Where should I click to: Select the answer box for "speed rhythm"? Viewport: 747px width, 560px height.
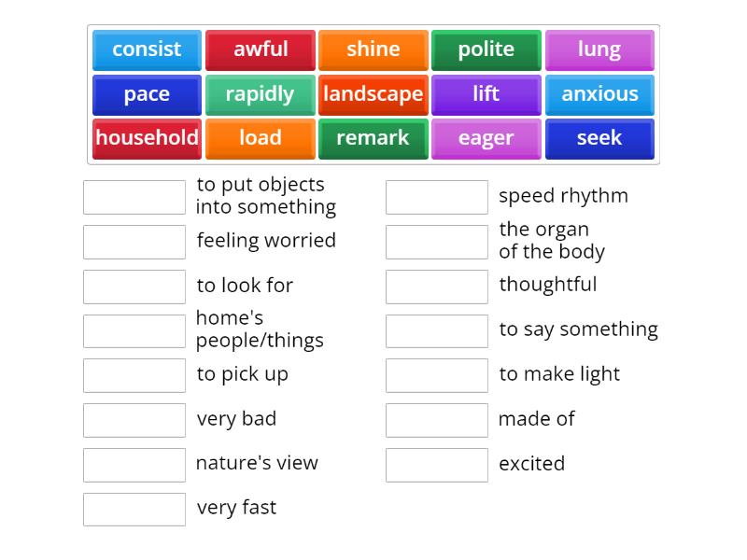(437, 197)
